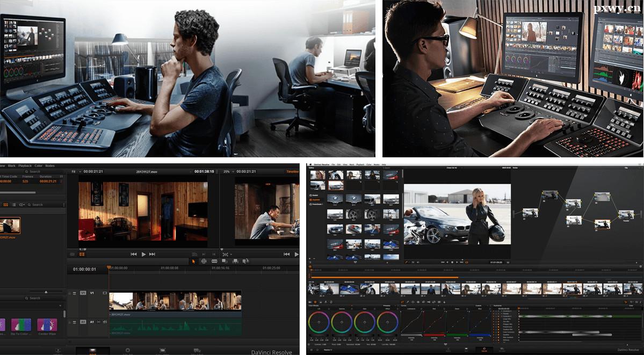The width and height of the screenshot is (644, 355).
Task: Select the woman close-up still in Gallery
Action: point(317,175)
